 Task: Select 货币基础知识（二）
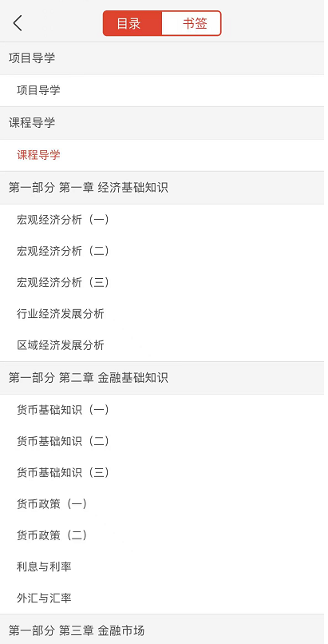(164, 442)
